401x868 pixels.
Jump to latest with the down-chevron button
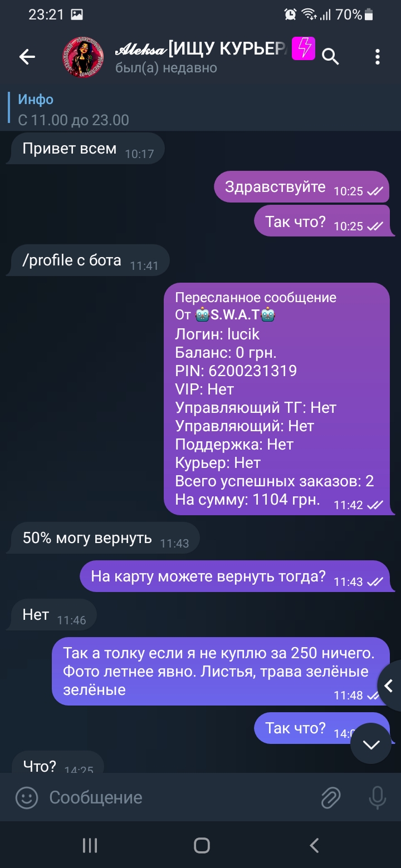tap(371, 744)
